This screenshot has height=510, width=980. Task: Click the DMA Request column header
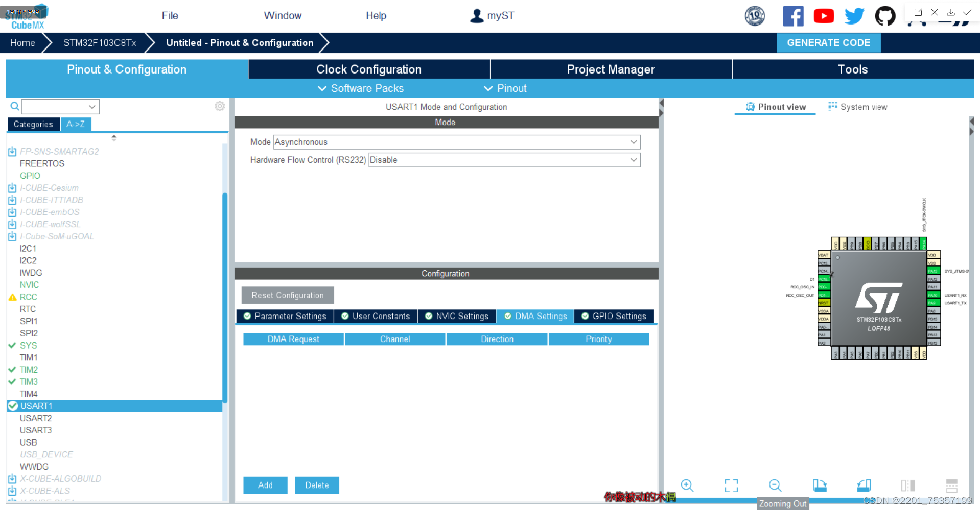coord(293,339)
